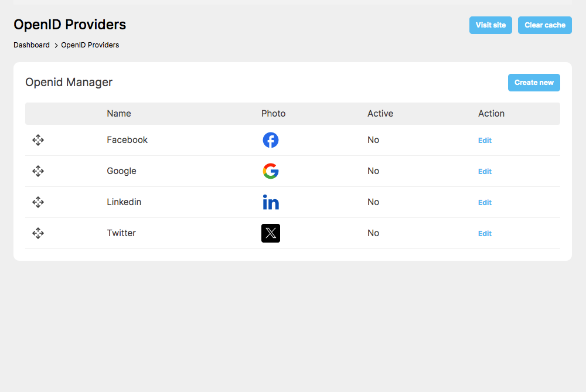Click the Name column header

click(x=119, y=114)
